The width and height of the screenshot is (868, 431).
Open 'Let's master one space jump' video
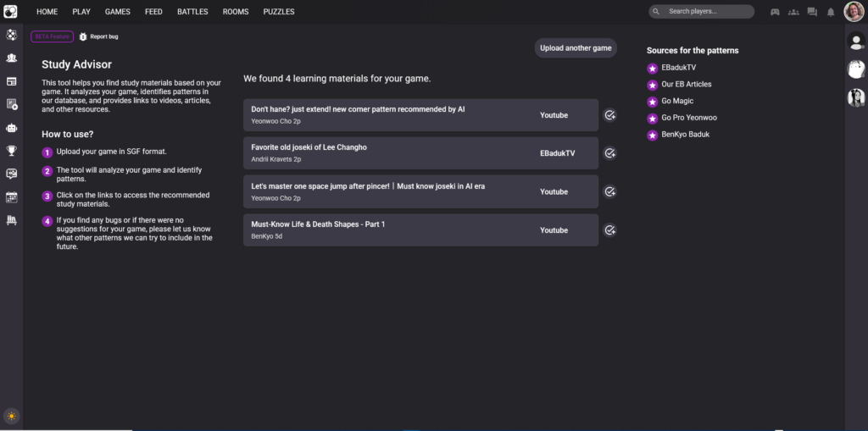pos(368,185)
